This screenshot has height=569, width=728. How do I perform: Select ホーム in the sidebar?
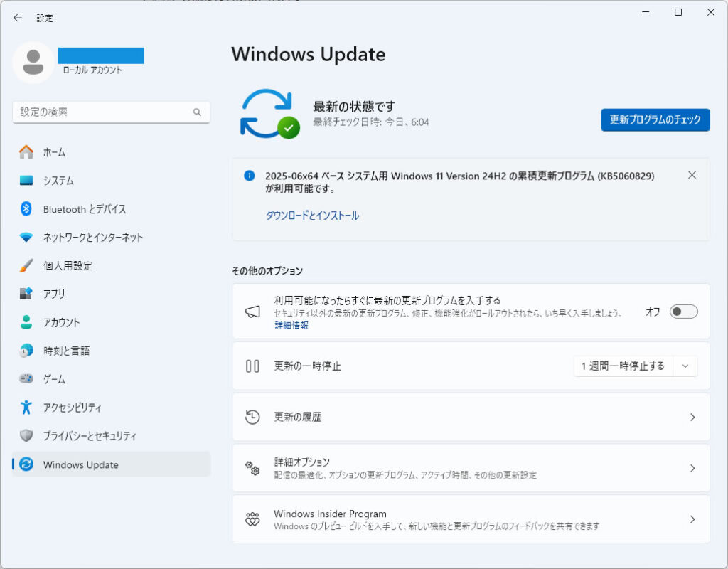[112, 152]
